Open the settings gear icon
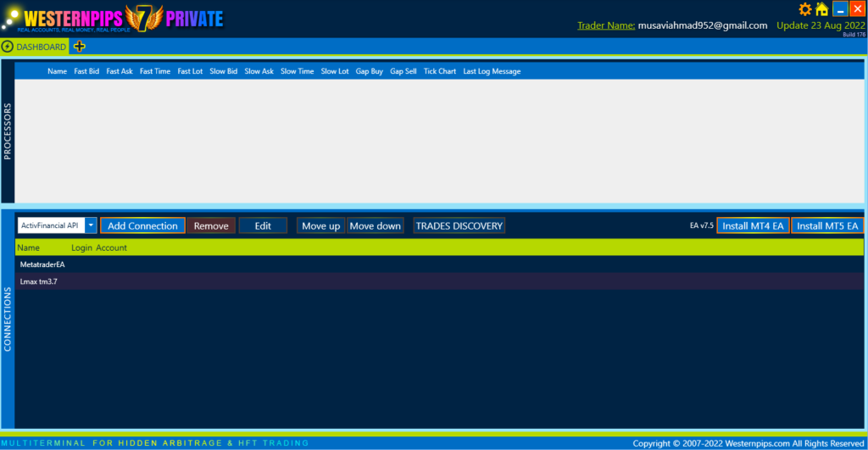The height and width of the screenshot is (450, 868). coord(805,9)
